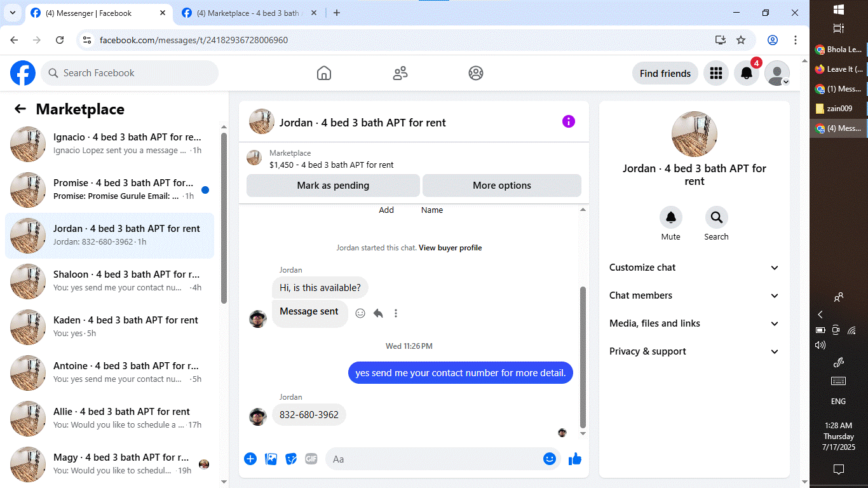Open Facebook home via the logo
The image size is (868, 488).
pos(23,73)
